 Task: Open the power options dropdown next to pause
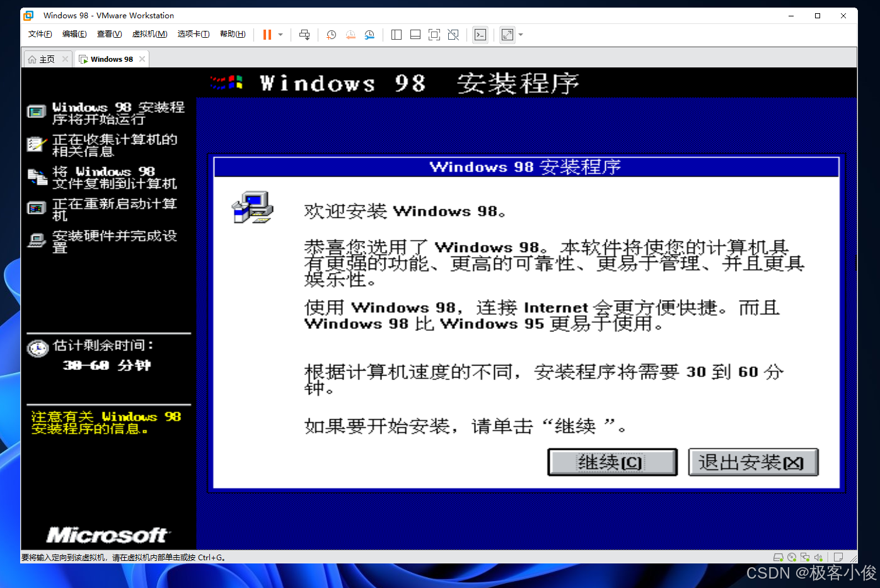281,35
